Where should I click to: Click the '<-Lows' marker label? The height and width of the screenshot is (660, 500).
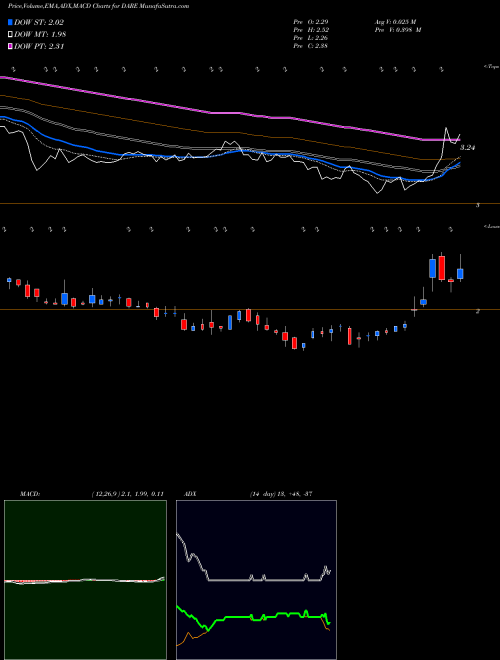point(492,226)
